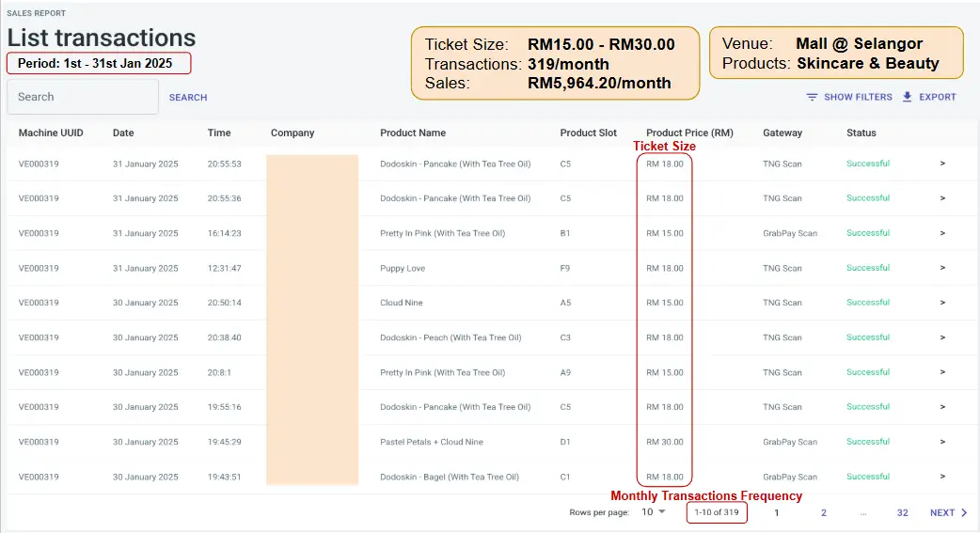Expand the Pastel Petals + Cloud Nine row arrow
980x533 pixels.
tap(942, 442)
